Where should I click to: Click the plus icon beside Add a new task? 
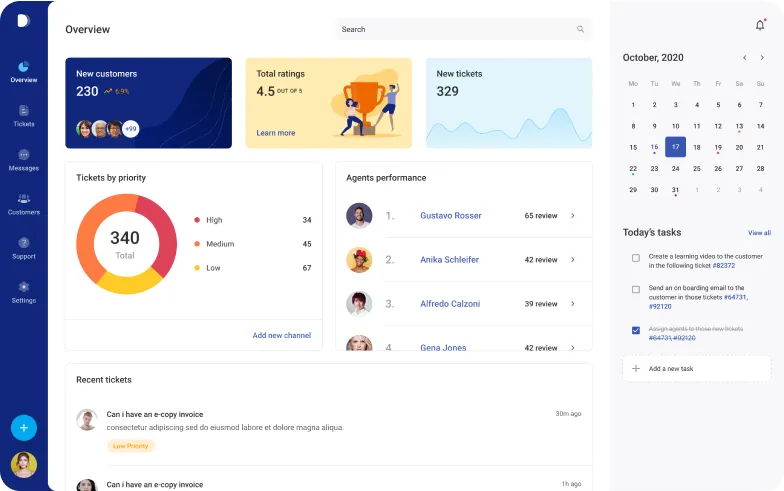pyautogui.click(x=636, y=368)
